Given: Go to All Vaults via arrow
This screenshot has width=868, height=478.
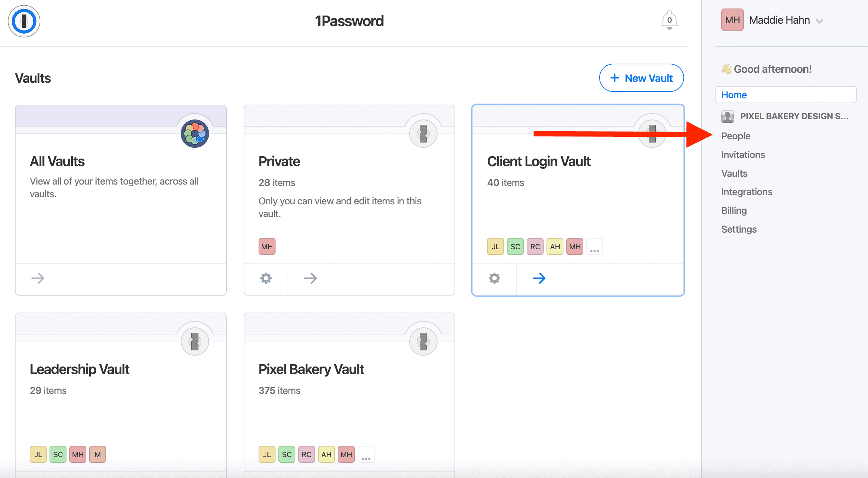Looking at the screenshot, I should pos(38,278).
